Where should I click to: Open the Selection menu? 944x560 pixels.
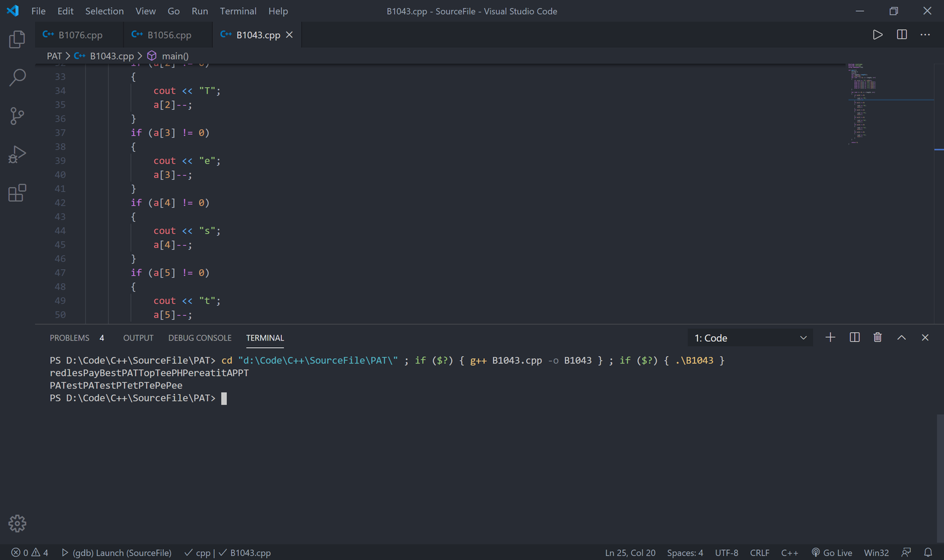(x=104, y=11)
